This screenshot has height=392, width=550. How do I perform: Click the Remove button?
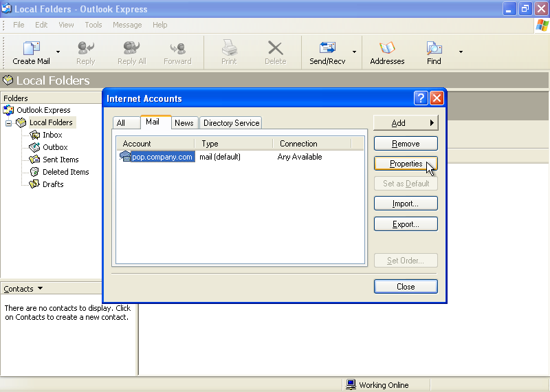406,144
